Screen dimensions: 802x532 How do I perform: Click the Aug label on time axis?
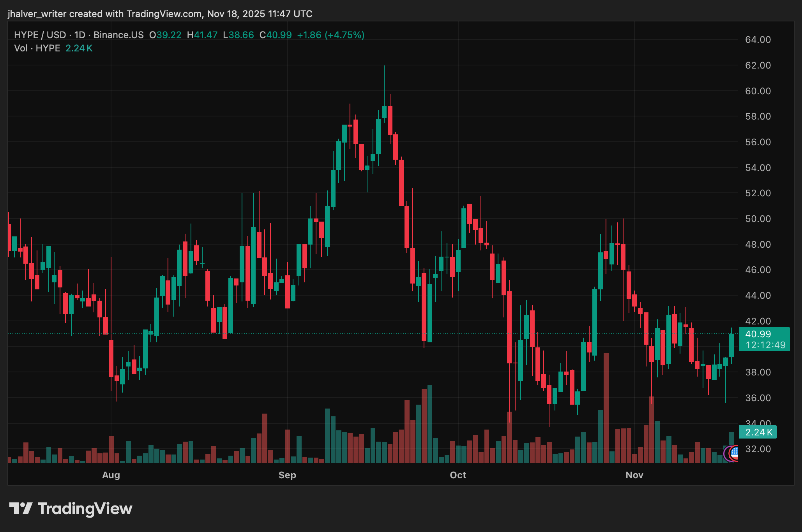point(111,475)
